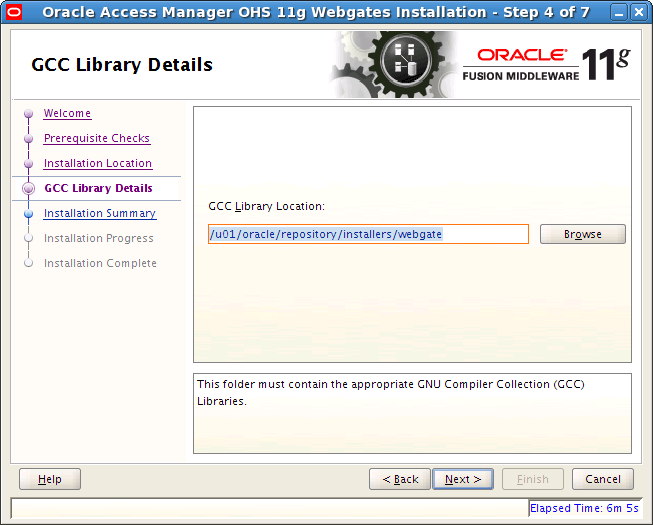Click the Elapsed Time status text
Image resolution: width=653 pixels, height=525 pixels.
[x=584, y=508]
